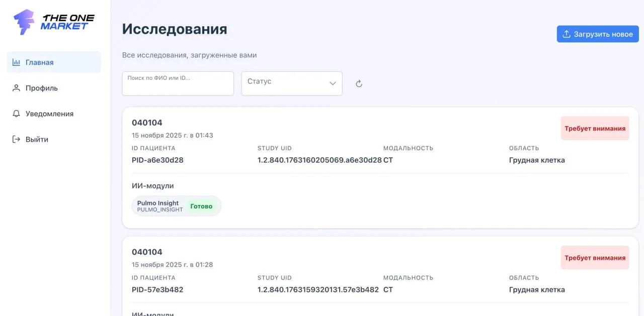
Task: Select the Главная chart icon in sidebar
Action: [x=17, y=62]
